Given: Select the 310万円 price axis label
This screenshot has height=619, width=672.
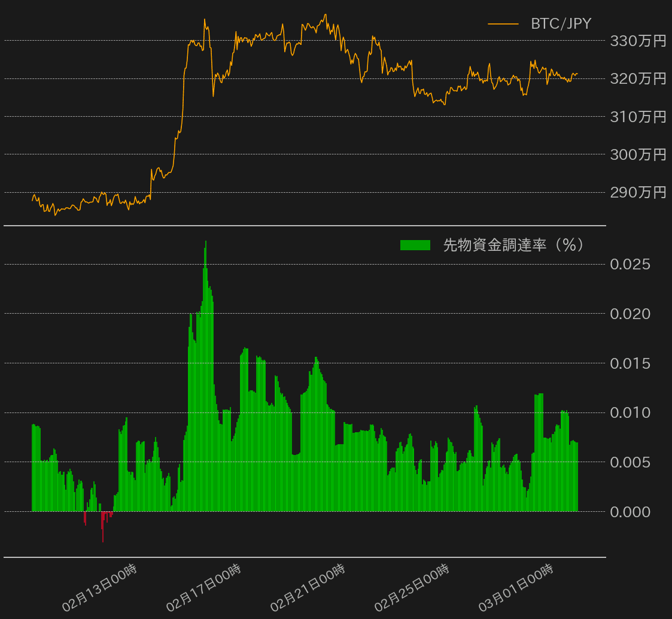Looking at the screenshot, I should (637, 117).
